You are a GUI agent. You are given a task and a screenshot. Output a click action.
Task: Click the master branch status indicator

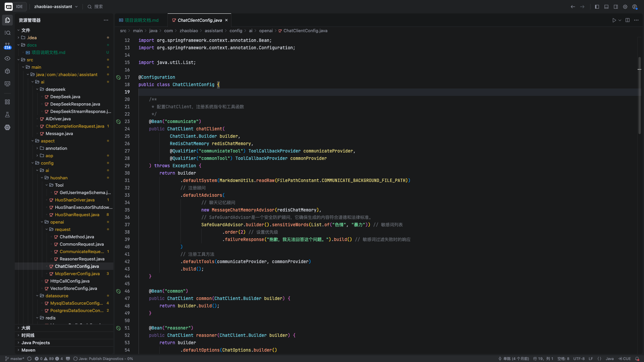(x=15, y=359)
